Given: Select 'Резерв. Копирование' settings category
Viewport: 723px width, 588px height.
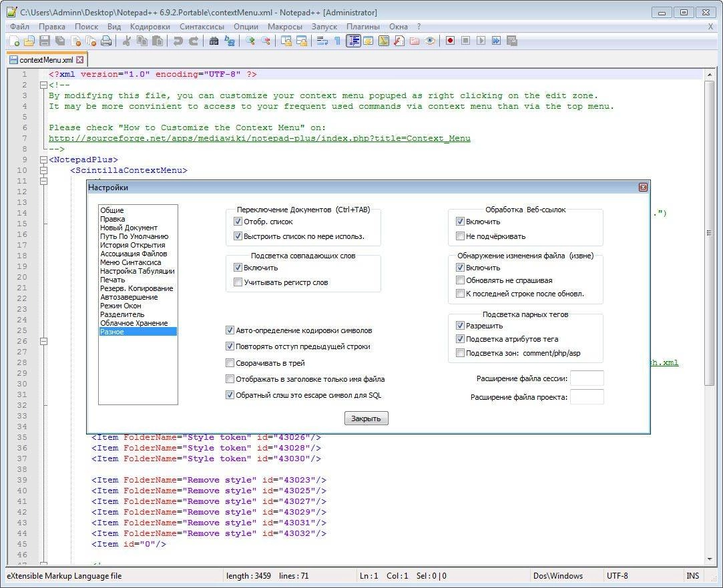Looking at the screenshot, I should point(138,288).
